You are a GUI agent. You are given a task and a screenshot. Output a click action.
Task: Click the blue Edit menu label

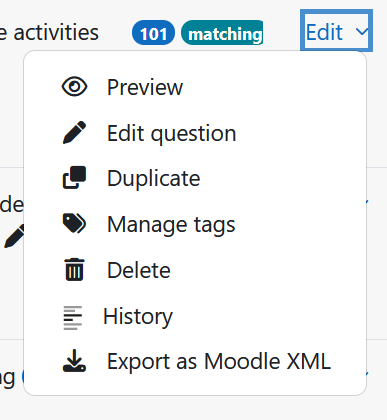point(324,32)
